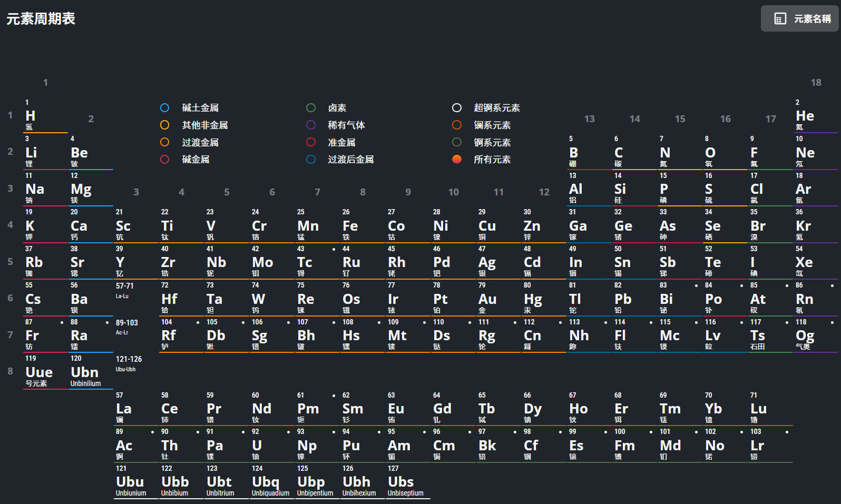Select the 过渡金属 legend circle

[x=165, y=142]
